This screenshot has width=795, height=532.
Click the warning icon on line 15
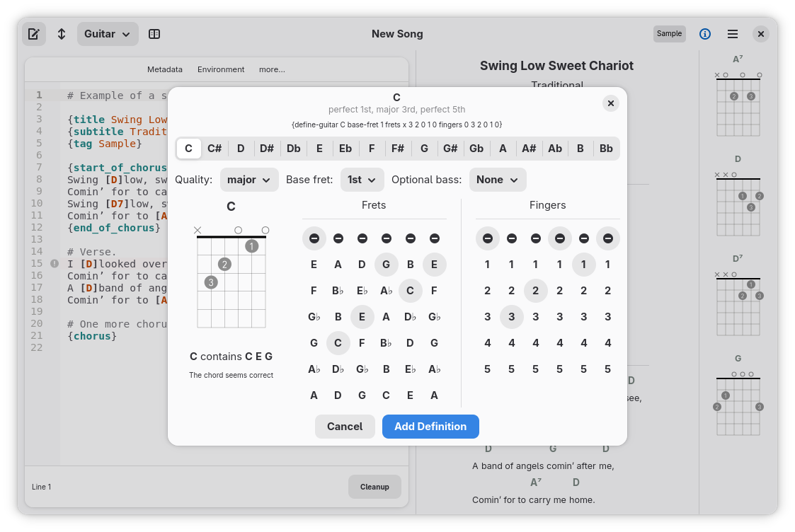point(55,264)
